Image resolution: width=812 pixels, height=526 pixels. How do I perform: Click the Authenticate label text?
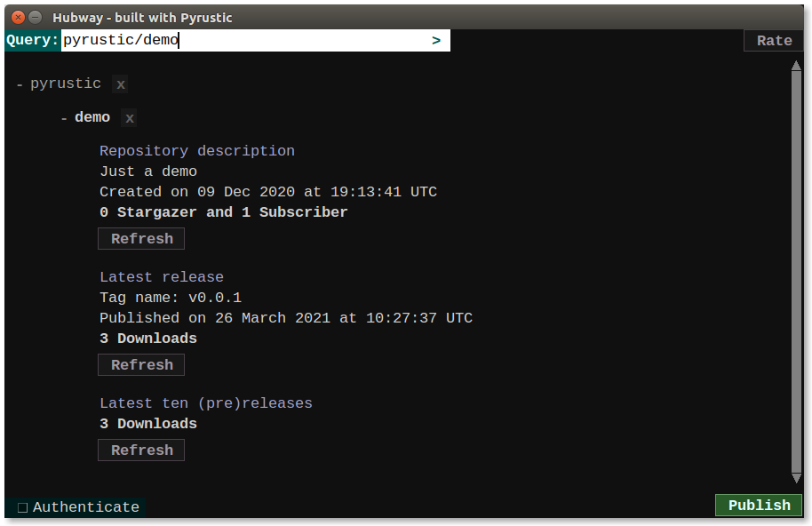point(86,507)
